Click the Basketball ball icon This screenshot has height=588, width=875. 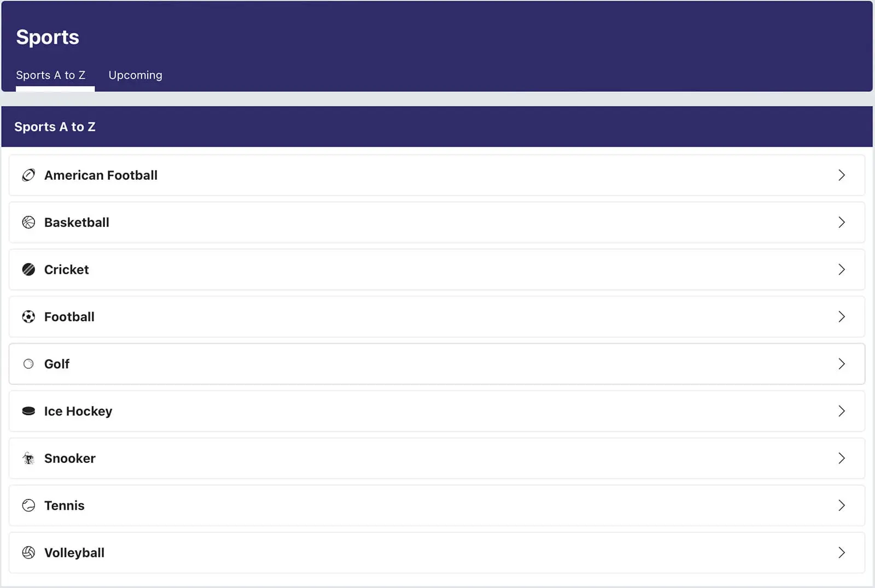coord(28,222)
